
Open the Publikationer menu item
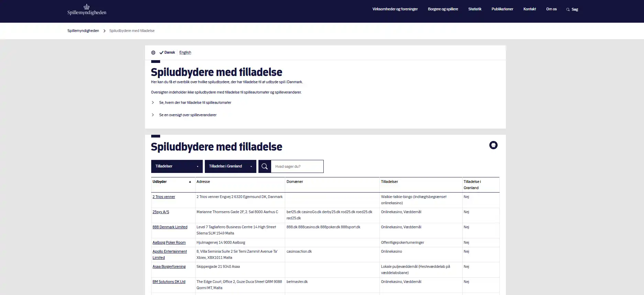pyautogui.click(x=502, y=9)
